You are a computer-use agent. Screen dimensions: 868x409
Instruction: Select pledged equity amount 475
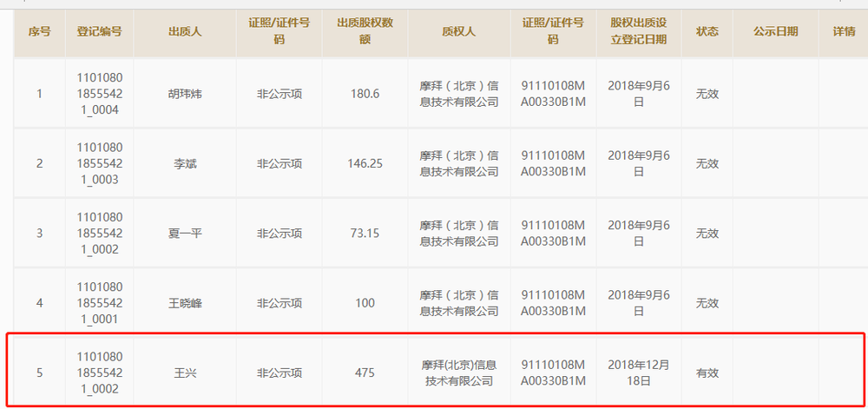[x=365, y=373]
